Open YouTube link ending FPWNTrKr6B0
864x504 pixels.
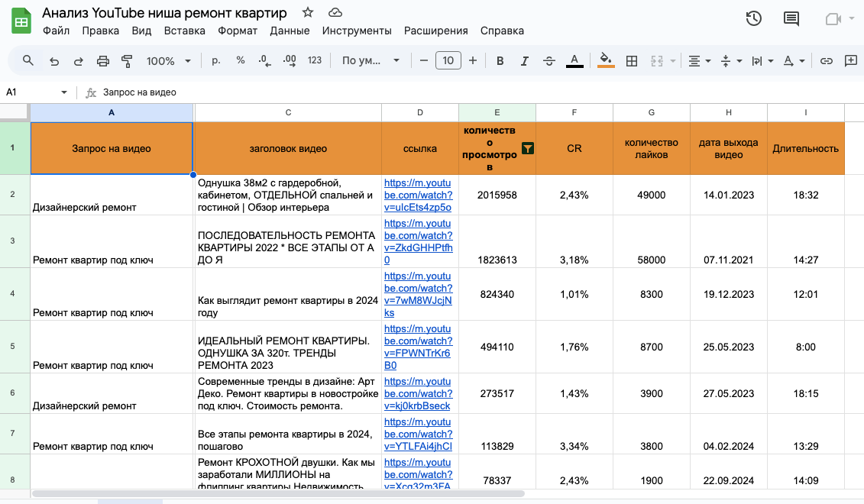(x=418, y=347)
